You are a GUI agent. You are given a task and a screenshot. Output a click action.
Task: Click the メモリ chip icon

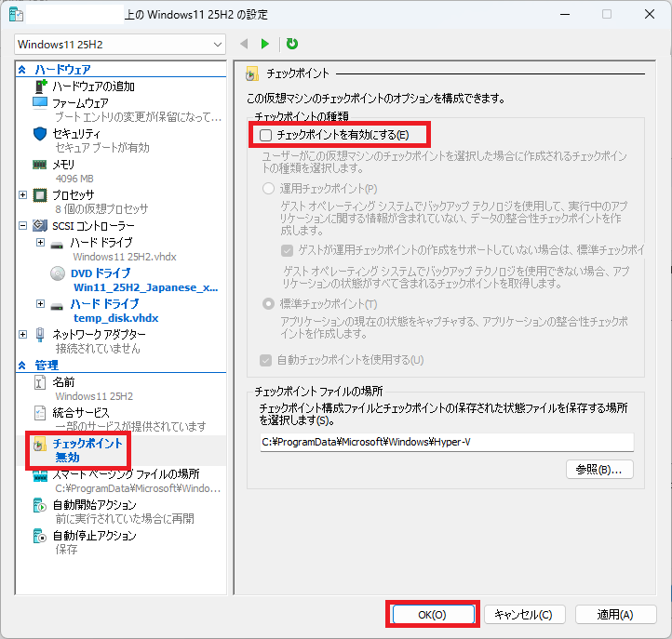pyautogui.click(x=40, y=165)
